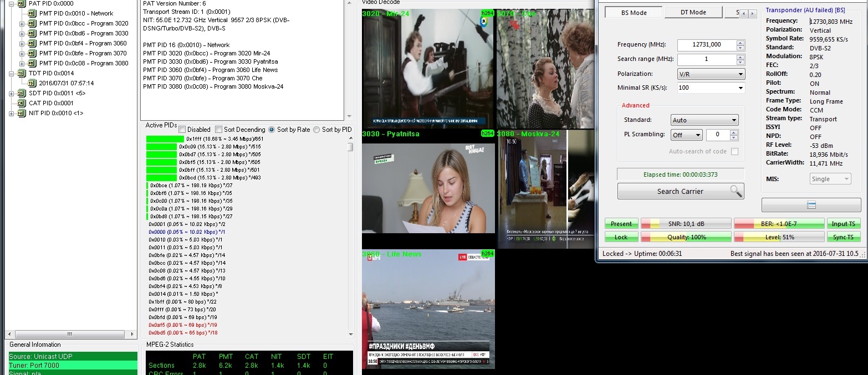
Task: Enable the Disabled checkbox in Active PIDs
Action: pyautogui.click(x=182, y=130)
